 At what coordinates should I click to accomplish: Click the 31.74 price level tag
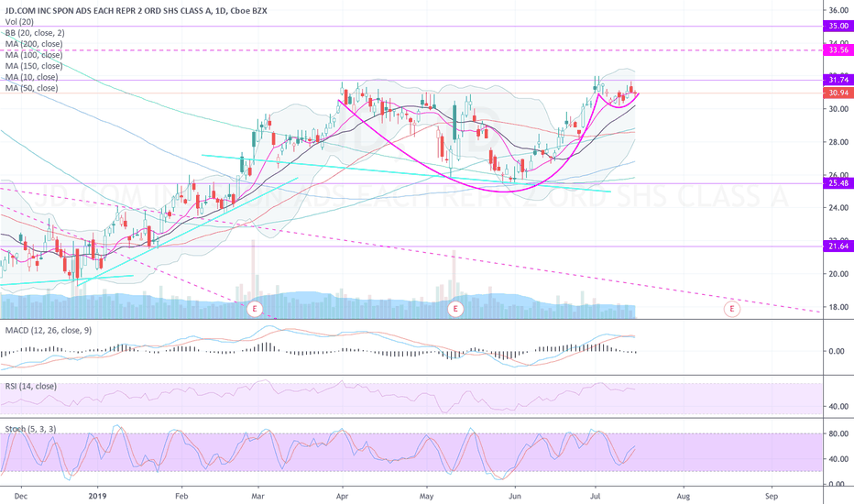[838, 80]
